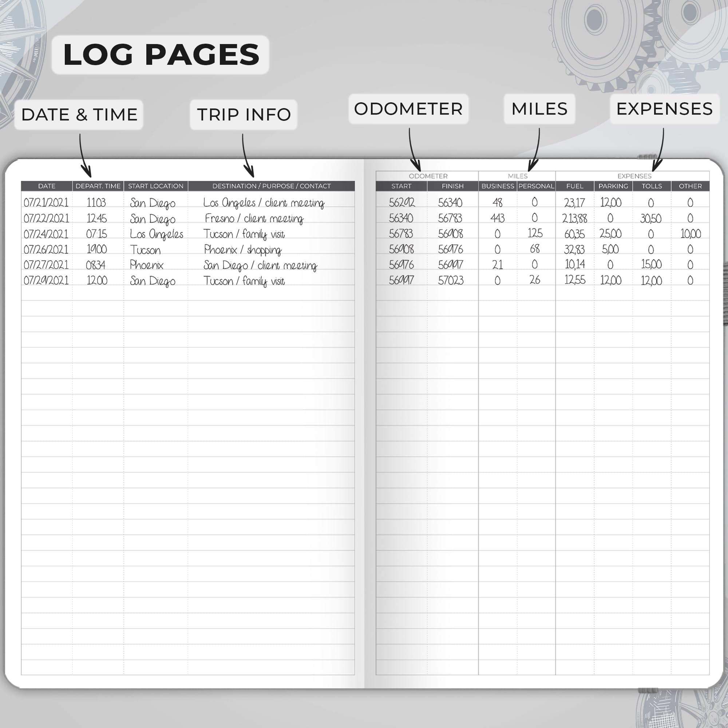Click destination "San Diego / client meeting"
This screenshot has height=728, width=728.
260,266
